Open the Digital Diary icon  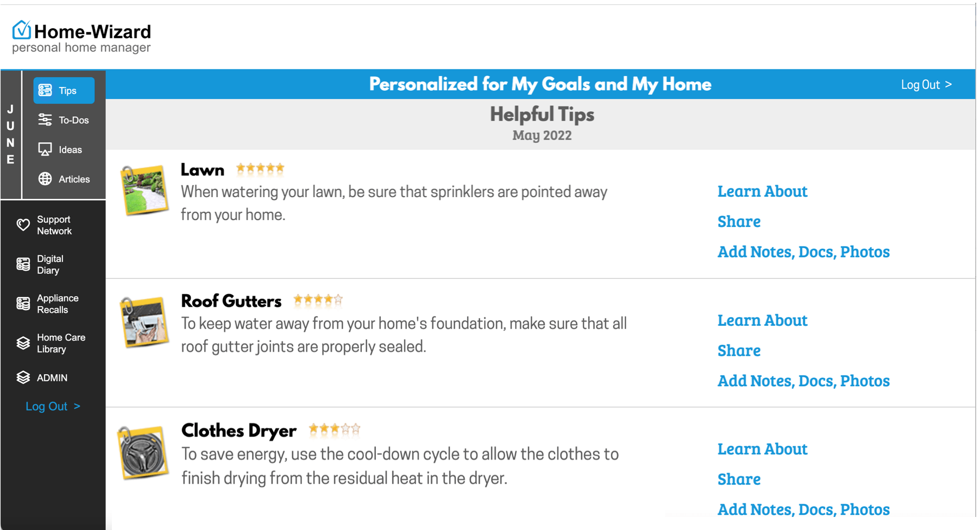(23, 264)
